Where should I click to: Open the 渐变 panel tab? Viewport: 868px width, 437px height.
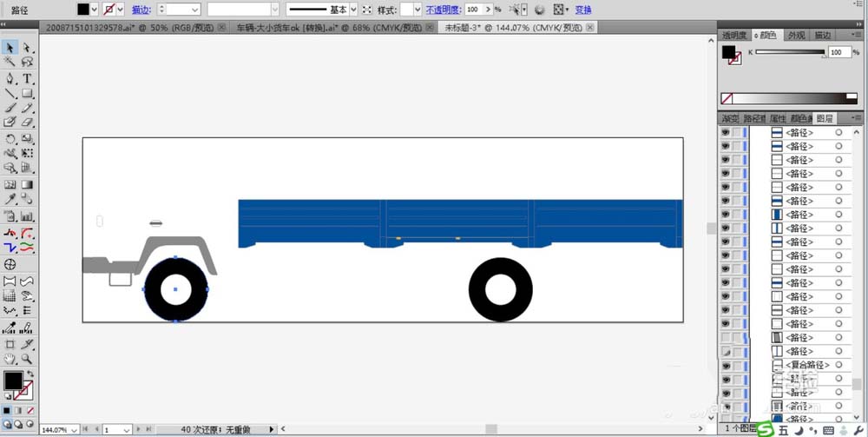click(x=730, y=118)
